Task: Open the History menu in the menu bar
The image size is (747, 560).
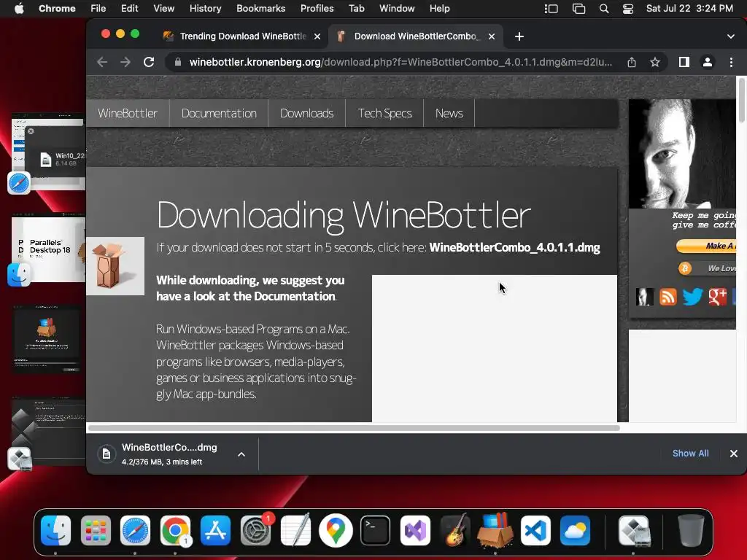Action: (x=205, y=9)
